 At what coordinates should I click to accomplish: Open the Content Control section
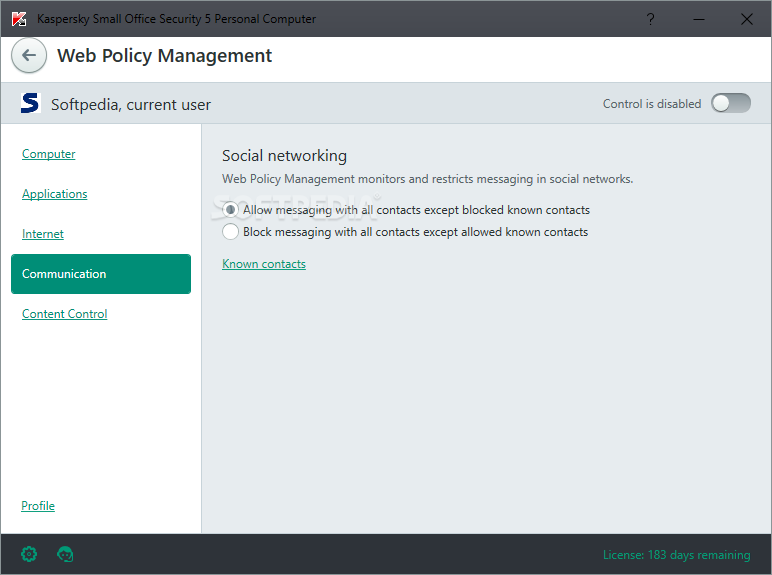coord(64,314)
